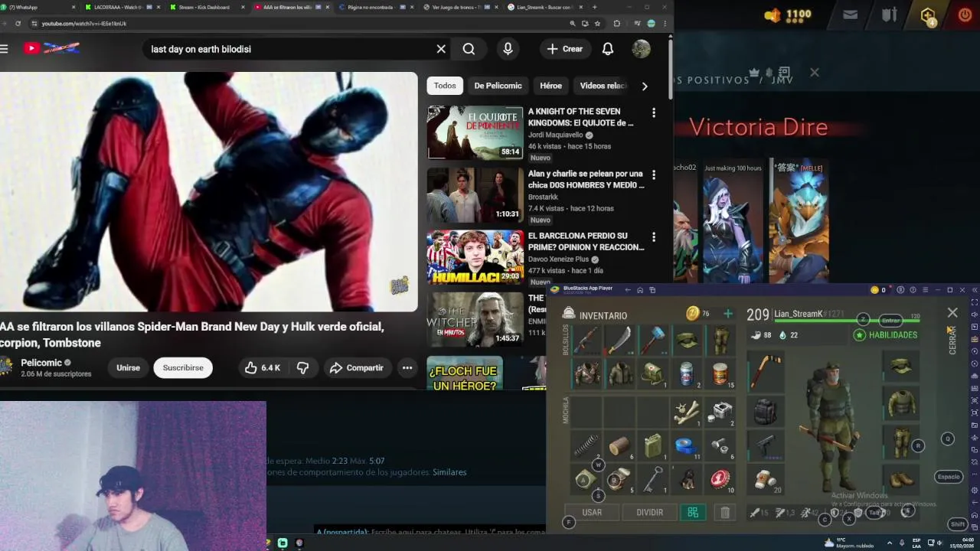Open the YouTube hamburger guide menu
Screen dimensions: 980x551
4,49
